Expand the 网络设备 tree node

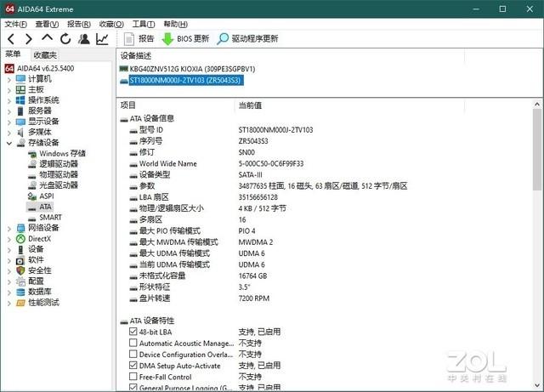point(9,229)
